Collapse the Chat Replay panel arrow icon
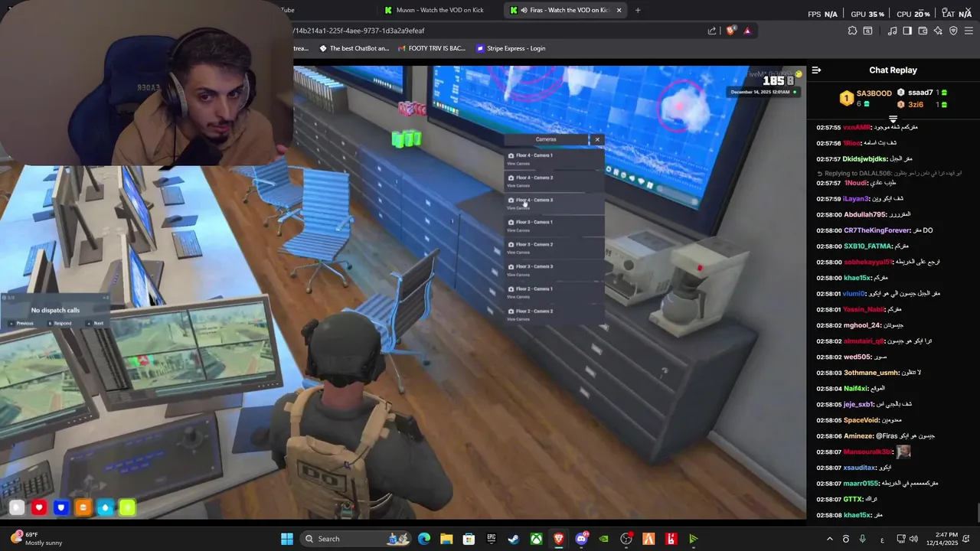This screenshot has width=980, height=551. pyautogui.click(x=816, y=70)
